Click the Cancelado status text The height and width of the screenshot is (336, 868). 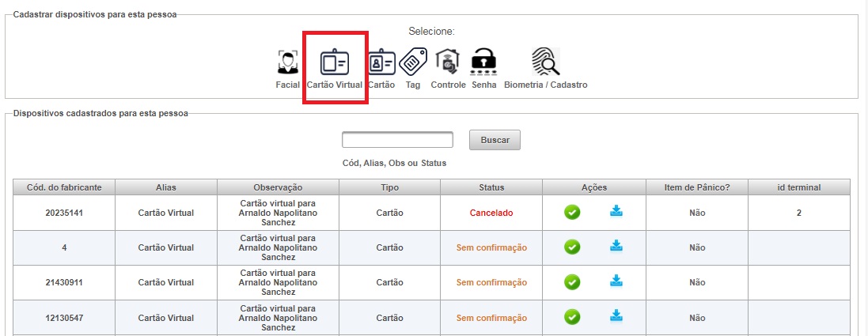pyautogui.click(x=491, y=213)
